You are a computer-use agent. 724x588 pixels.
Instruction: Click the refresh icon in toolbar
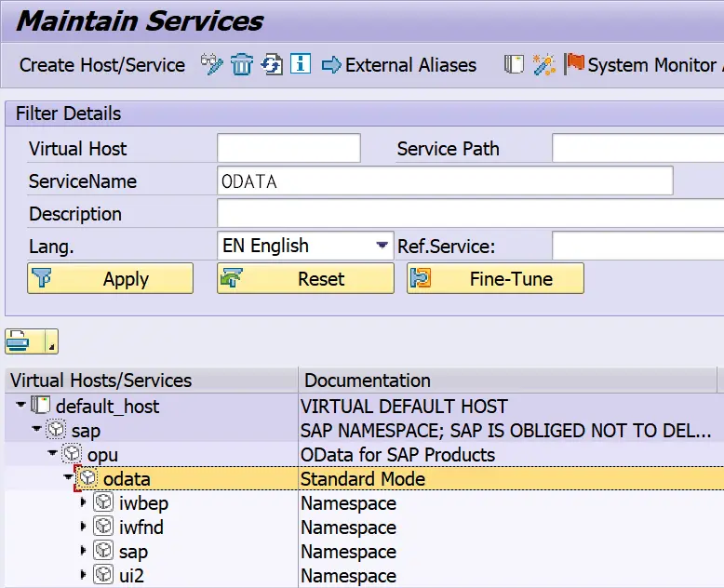pyautogui.click(x=271, y=65)
